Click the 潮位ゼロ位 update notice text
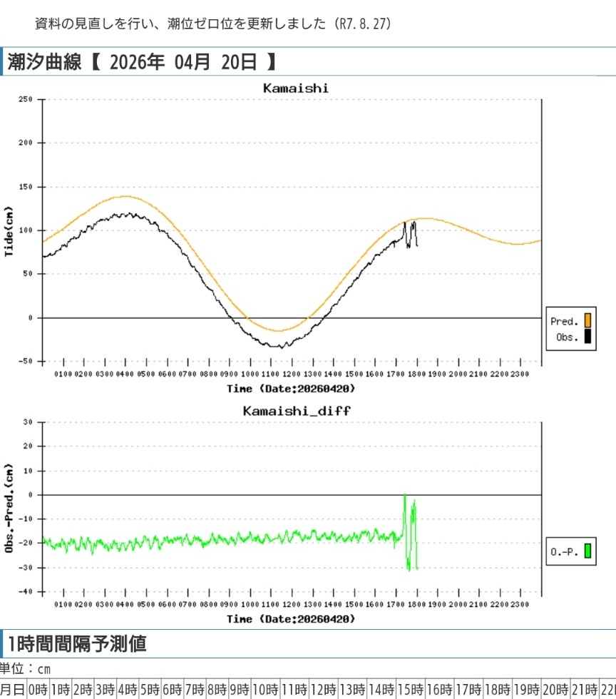616x699 pixels. 213,24
